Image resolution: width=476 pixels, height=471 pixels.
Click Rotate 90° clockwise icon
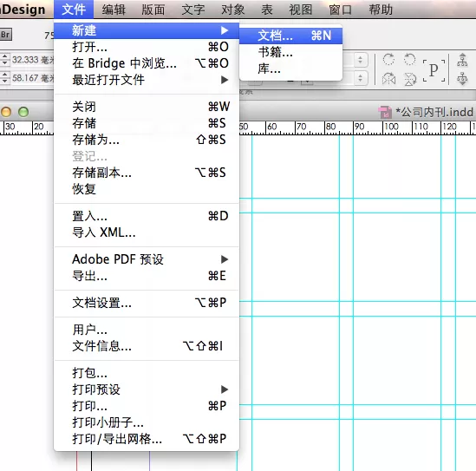(x=388, y=59)
